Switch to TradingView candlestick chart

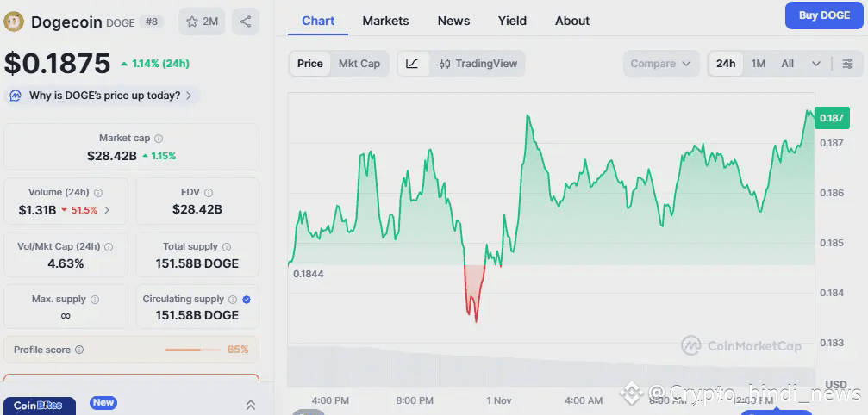tap(478, 64)
